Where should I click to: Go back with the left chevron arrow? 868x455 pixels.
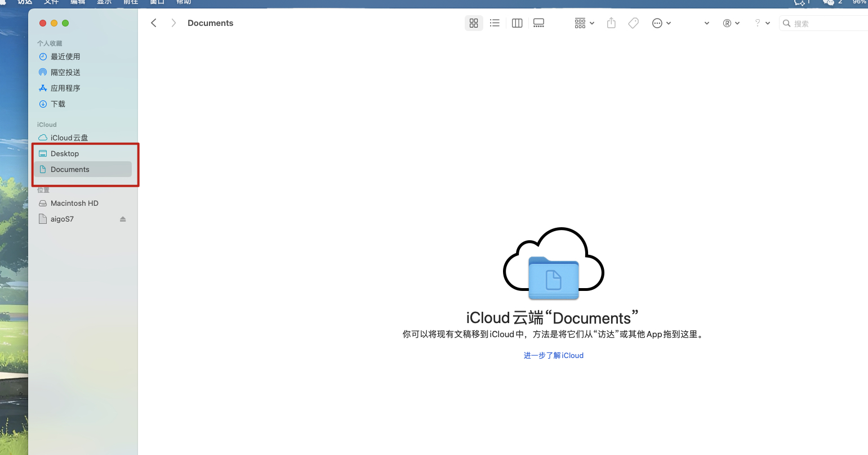(x=154, y=23)
